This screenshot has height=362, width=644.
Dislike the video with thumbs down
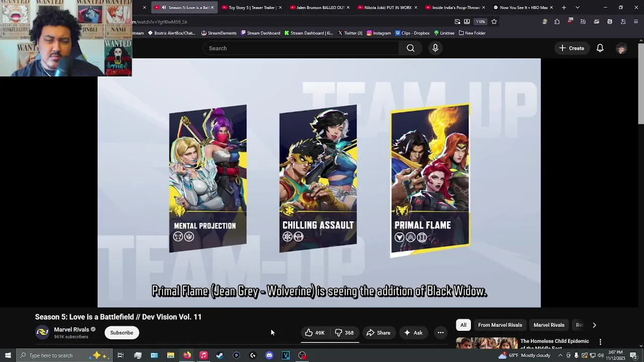pyautogui.click(x=345, y=333)
